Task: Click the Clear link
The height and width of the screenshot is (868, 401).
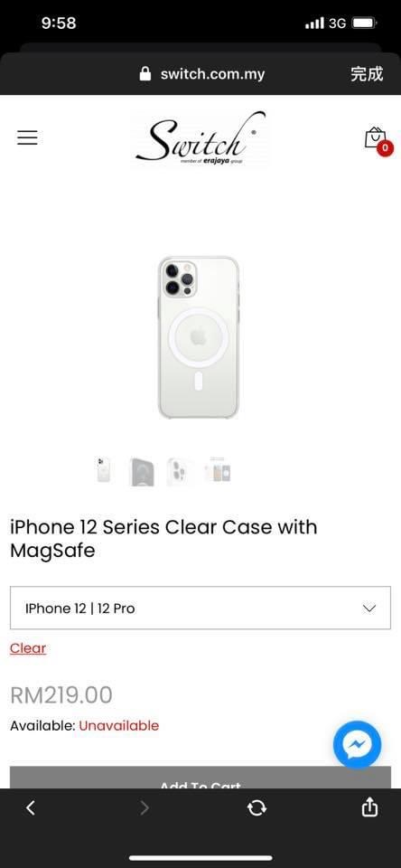Action: pos(28,648)
